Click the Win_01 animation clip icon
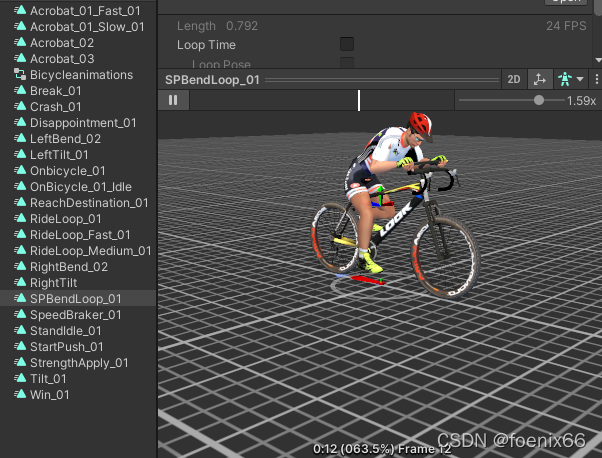The image size is (602, 458). (20, 394)
